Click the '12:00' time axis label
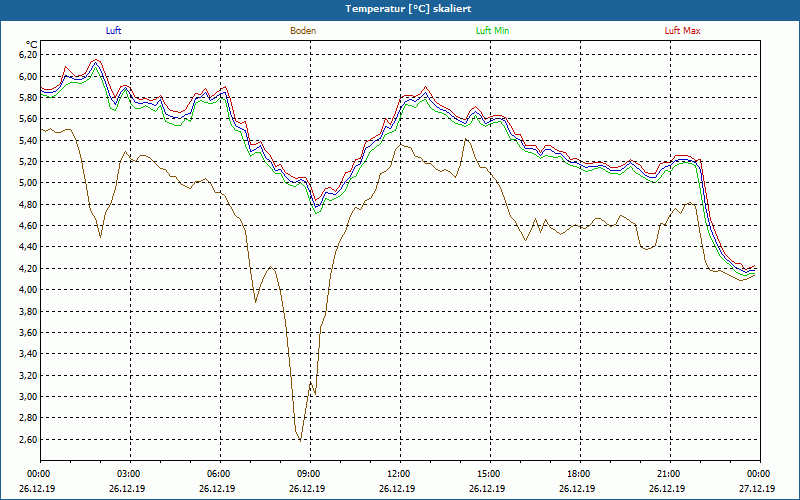 click(x=400, y=474)
